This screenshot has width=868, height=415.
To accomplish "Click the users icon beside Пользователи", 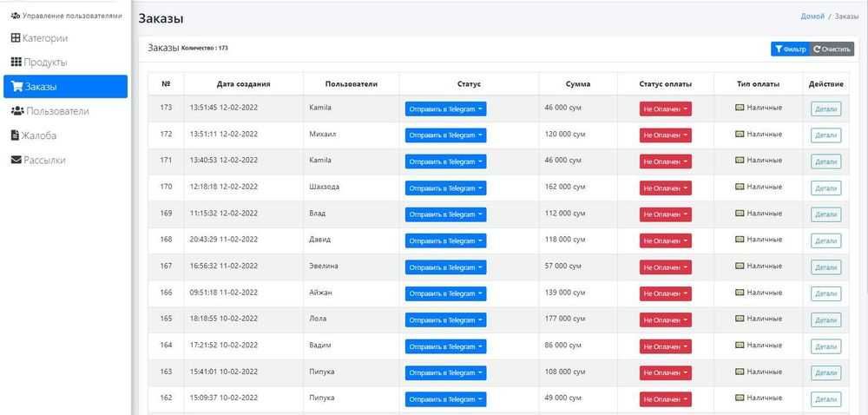I will click(x=17, y=111).
